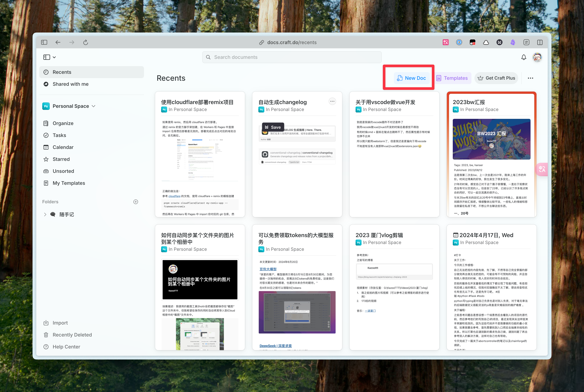Click the BW2023 汇报 cover image
This screenshot has height=392, width=584.
point(491,139)
